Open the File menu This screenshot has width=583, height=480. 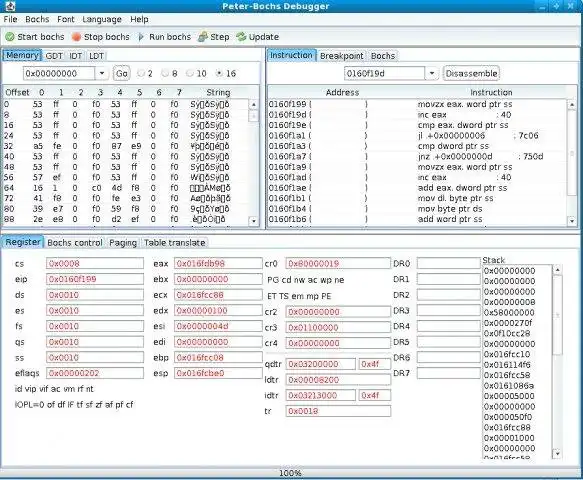[10, 19]
